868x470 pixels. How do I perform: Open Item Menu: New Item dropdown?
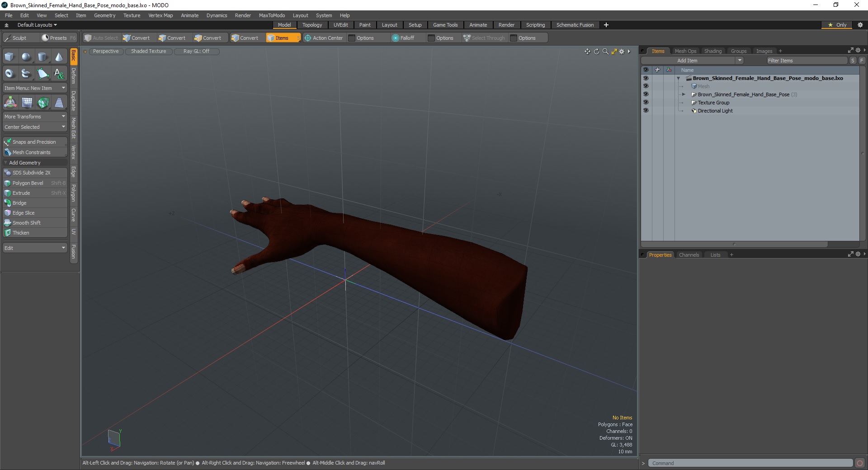tap(35, 88)
